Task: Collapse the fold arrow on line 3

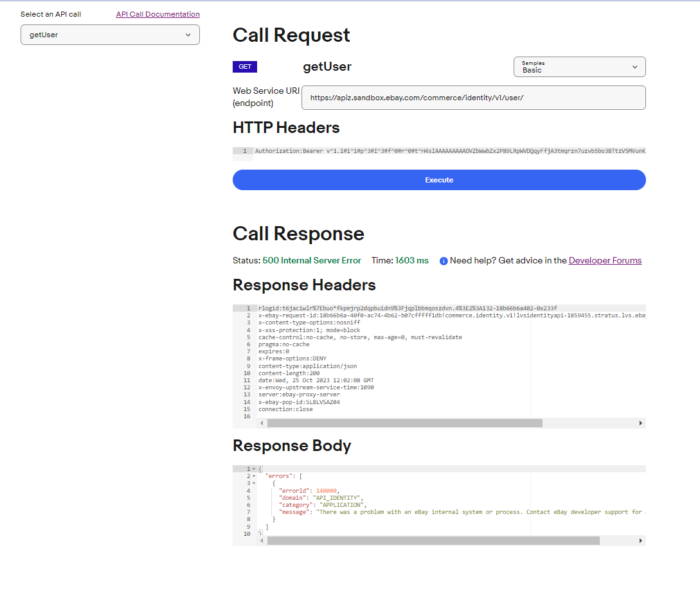Action: (254, 483)
